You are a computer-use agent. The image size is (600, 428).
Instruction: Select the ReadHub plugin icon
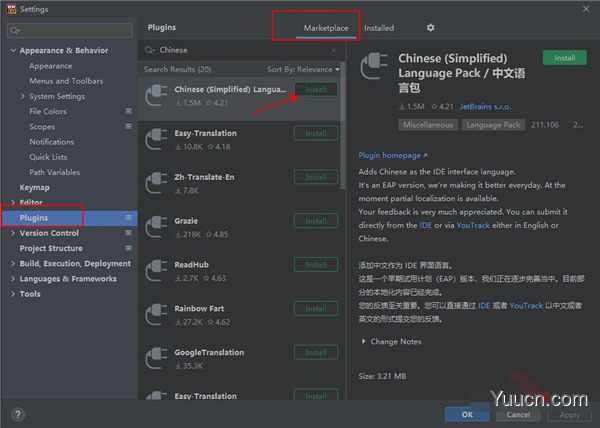click(157, 270)
